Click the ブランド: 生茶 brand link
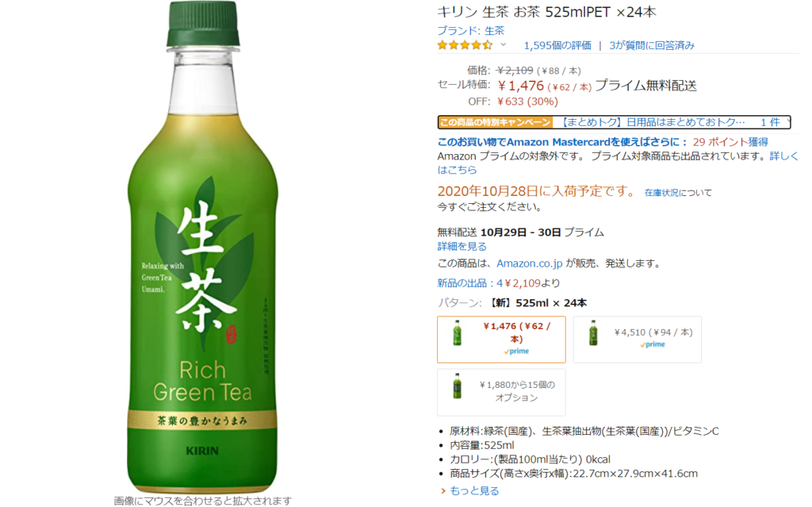 pos(471,31)
